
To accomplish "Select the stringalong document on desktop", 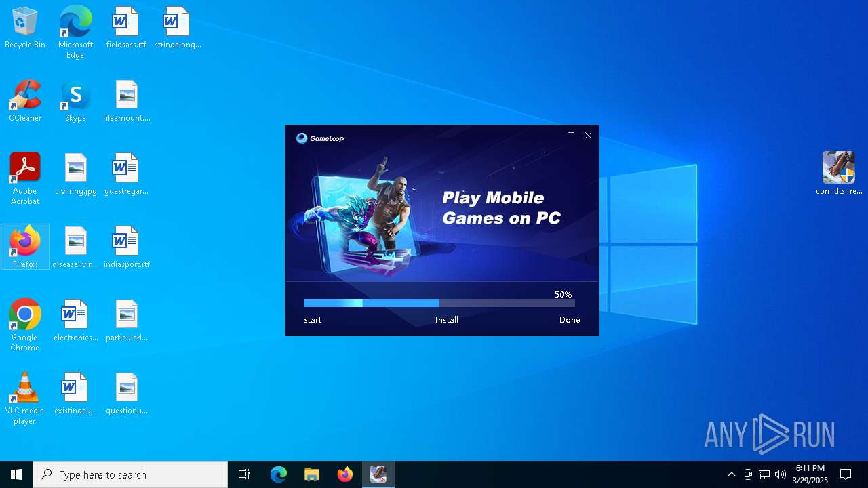I will (178, 28).
